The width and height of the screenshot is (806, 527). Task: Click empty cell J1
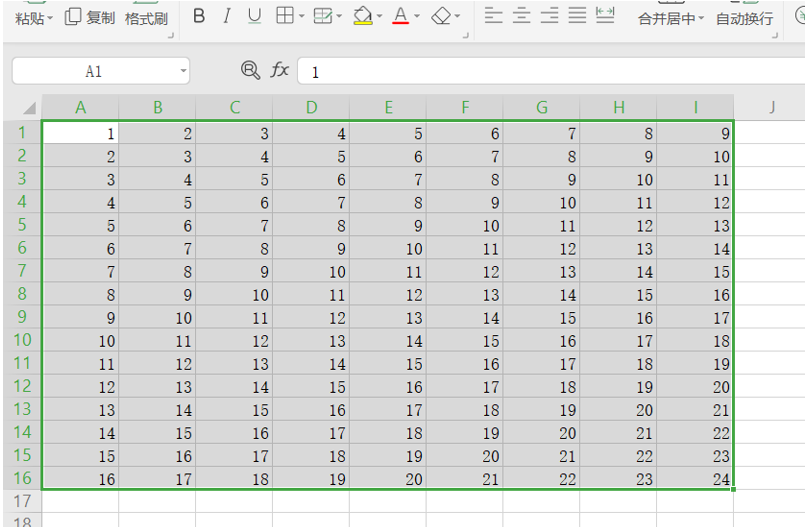tap(770, 133)
